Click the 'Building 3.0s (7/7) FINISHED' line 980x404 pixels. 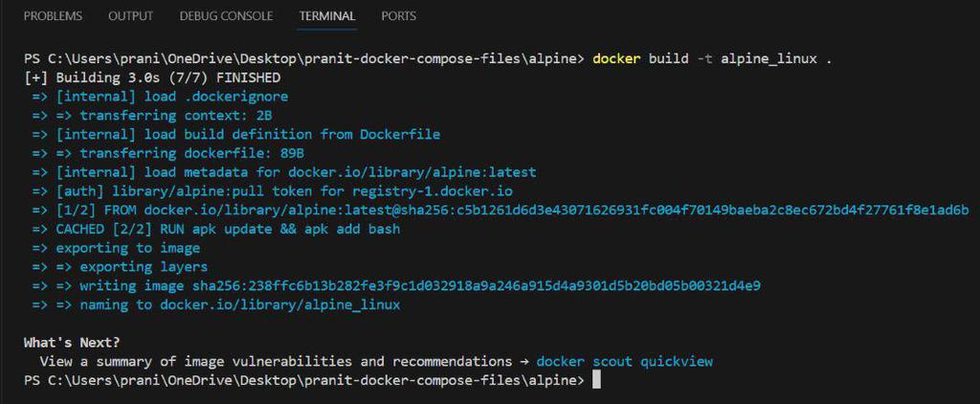[153, 78]
